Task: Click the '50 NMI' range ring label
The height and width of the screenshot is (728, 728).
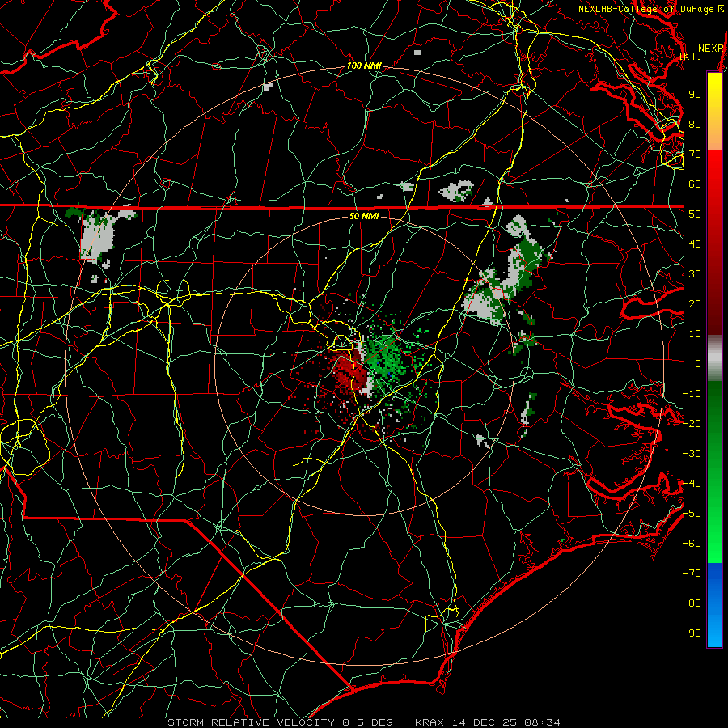Action: point(364,216)
